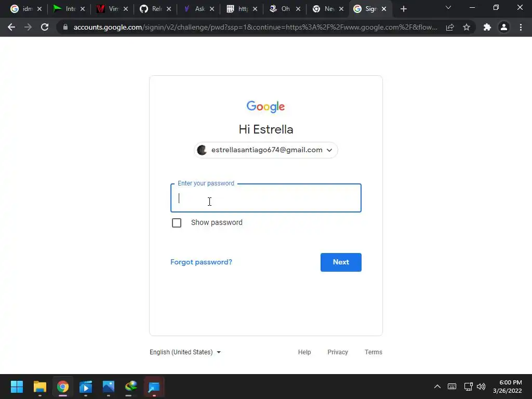
Task: Click the Forgot password? link
Action: [x=201, y=262]
